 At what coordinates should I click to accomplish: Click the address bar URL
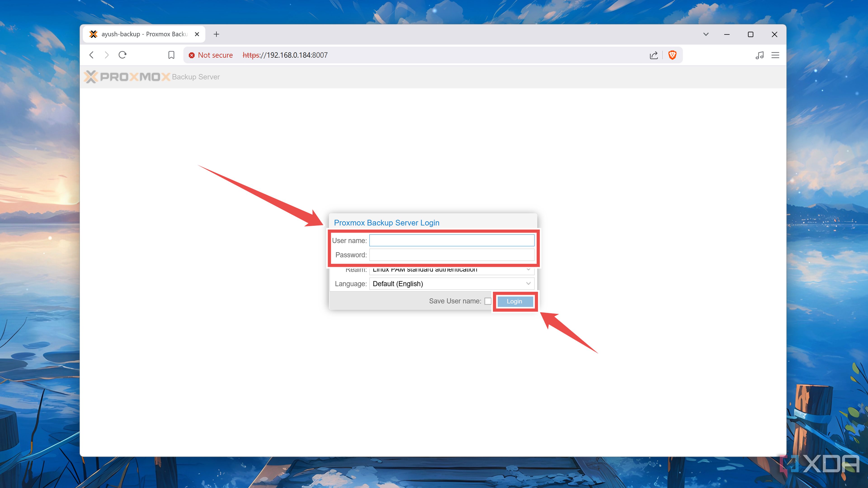[285, 55]
